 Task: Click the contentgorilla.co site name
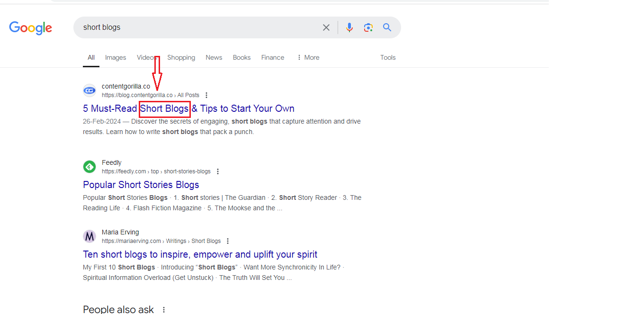tap(126, 87)
